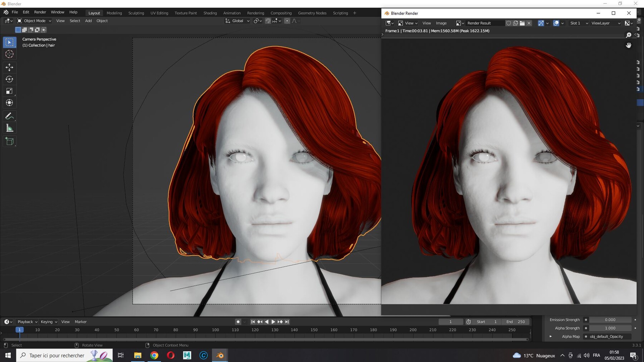644x362 pixels.
Task: Open the Add menu in viewport header
Action: pos(88,21)
